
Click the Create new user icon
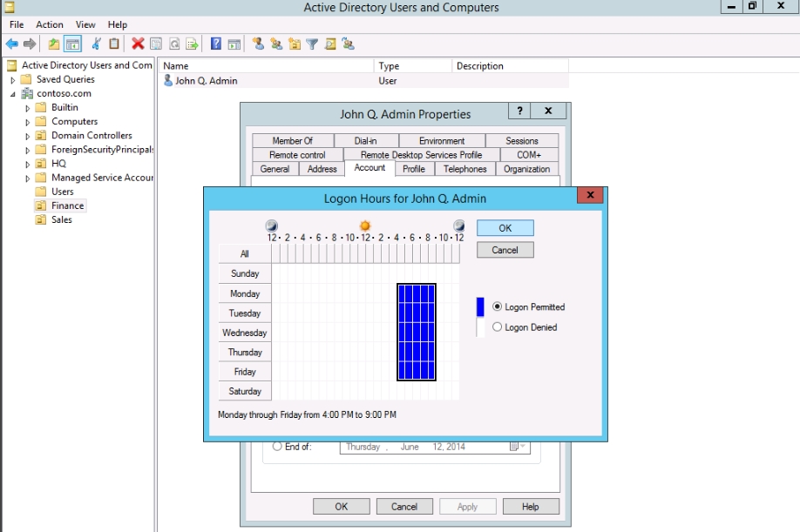pos(258,44)
